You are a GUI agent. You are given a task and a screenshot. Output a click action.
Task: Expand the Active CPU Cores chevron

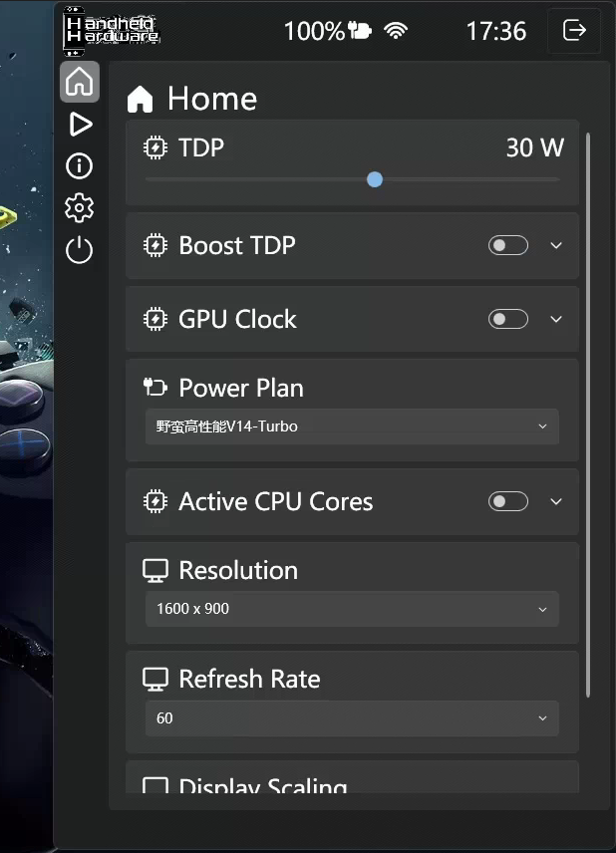coord(556,501)
